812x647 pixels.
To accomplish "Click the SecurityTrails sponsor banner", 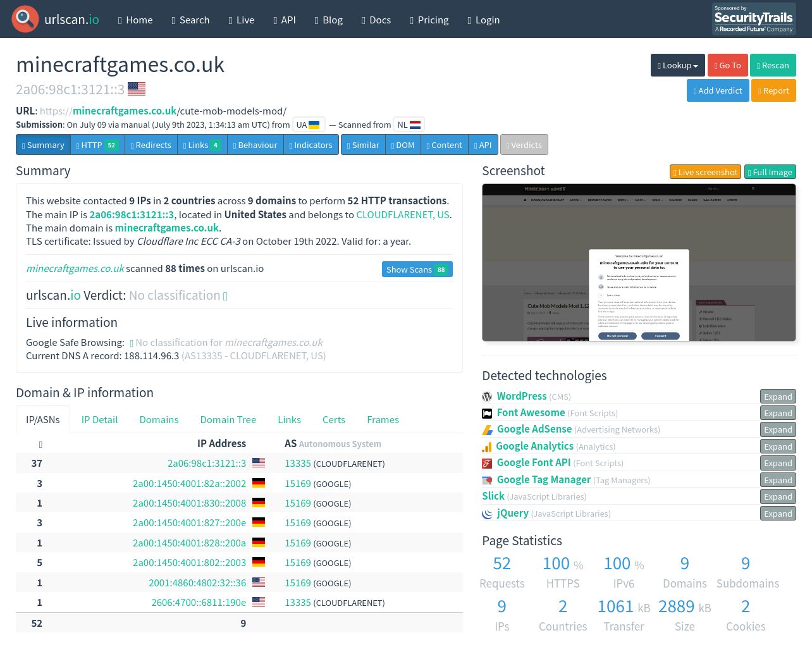I will (754, 19).
